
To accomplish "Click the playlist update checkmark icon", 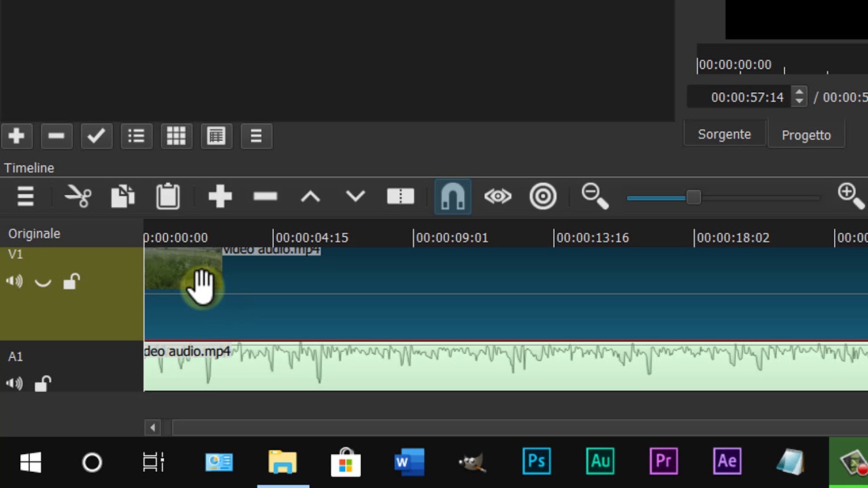I will 96,136.
